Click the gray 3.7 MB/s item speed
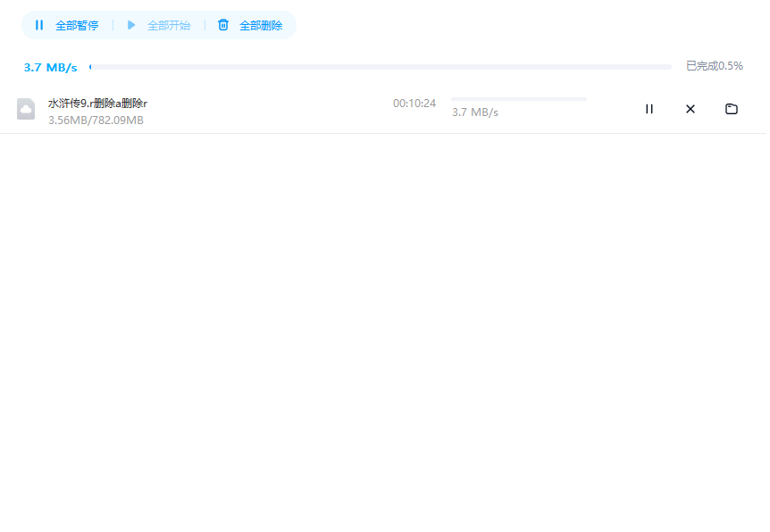 [475, 112]
